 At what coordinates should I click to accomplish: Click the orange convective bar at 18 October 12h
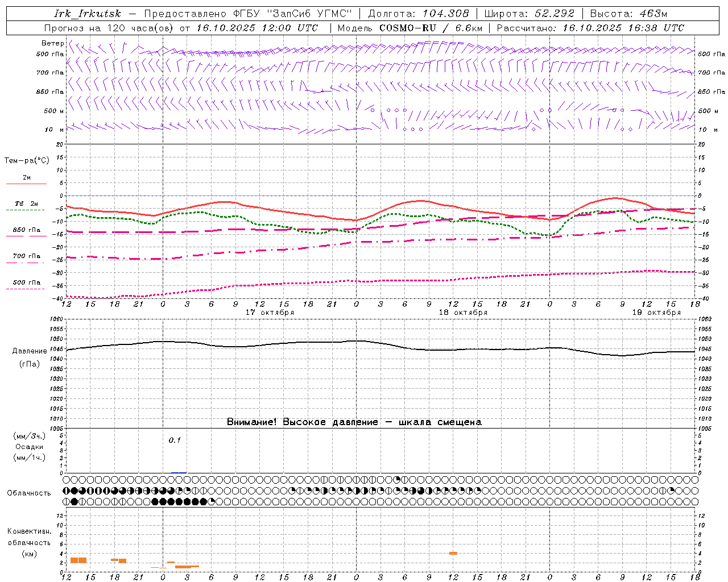(453, 553)
